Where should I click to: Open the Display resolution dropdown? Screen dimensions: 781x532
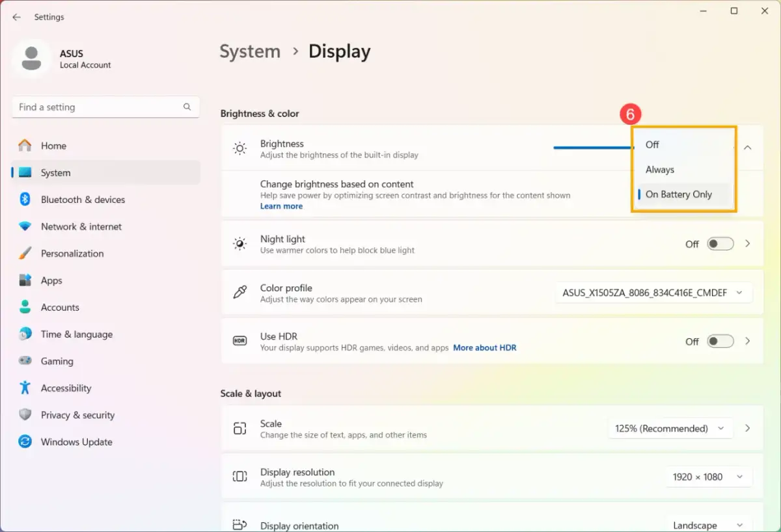[x=706, y=477]
